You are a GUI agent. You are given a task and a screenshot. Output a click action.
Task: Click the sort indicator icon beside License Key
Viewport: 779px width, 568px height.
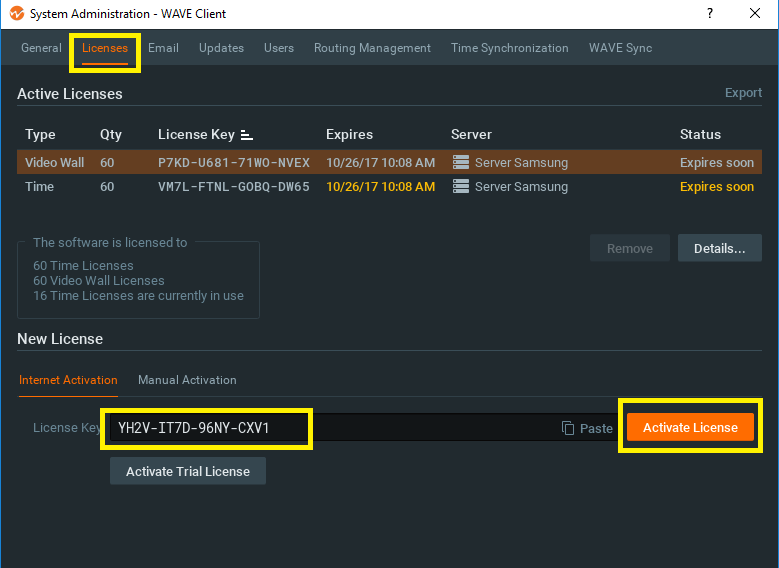coord(247,135)
